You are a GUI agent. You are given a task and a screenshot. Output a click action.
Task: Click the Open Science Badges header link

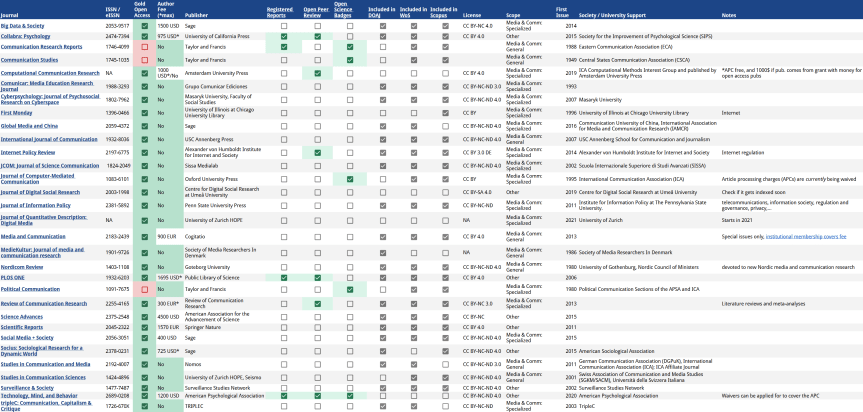pos(350,13)
